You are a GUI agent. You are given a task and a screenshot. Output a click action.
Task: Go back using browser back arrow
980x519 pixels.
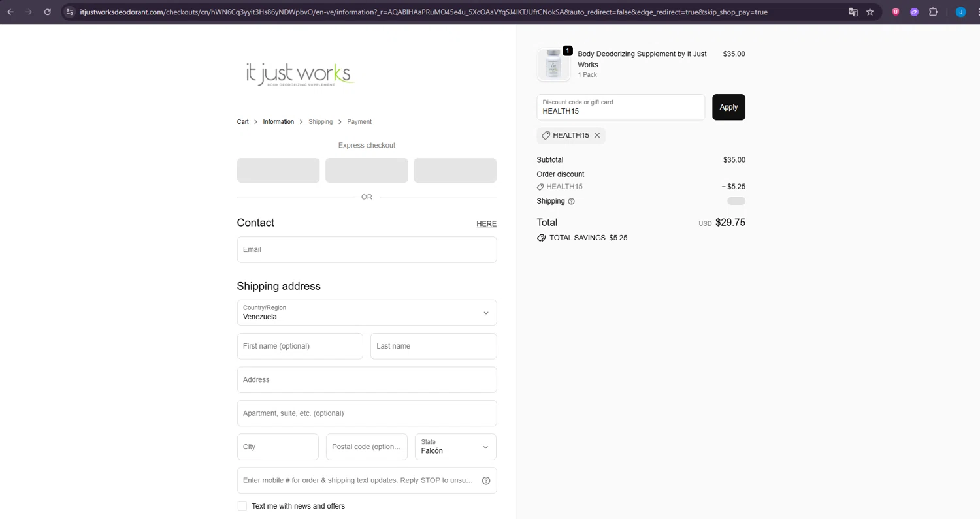10,12
